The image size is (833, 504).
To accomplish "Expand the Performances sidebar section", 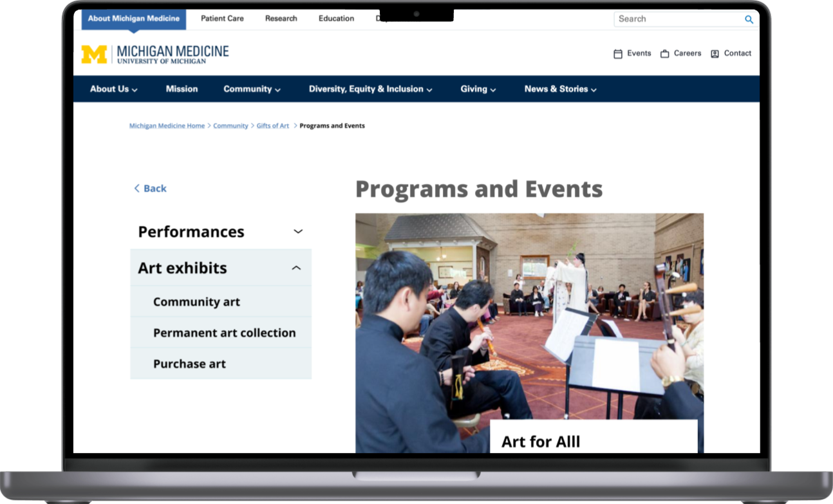I will click(297, 232).
